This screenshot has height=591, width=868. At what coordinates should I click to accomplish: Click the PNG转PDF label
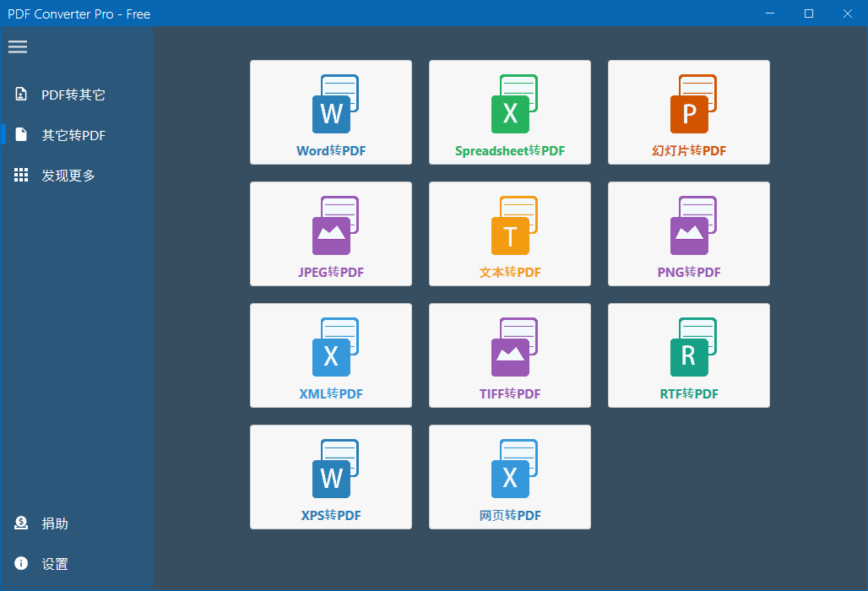(689, 272)
